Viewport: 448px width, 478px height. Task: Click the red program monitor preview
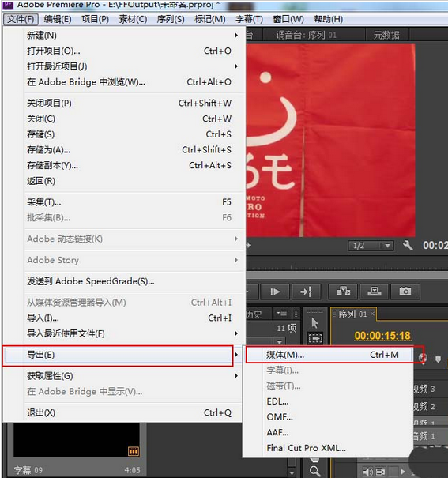click(330, 141)
